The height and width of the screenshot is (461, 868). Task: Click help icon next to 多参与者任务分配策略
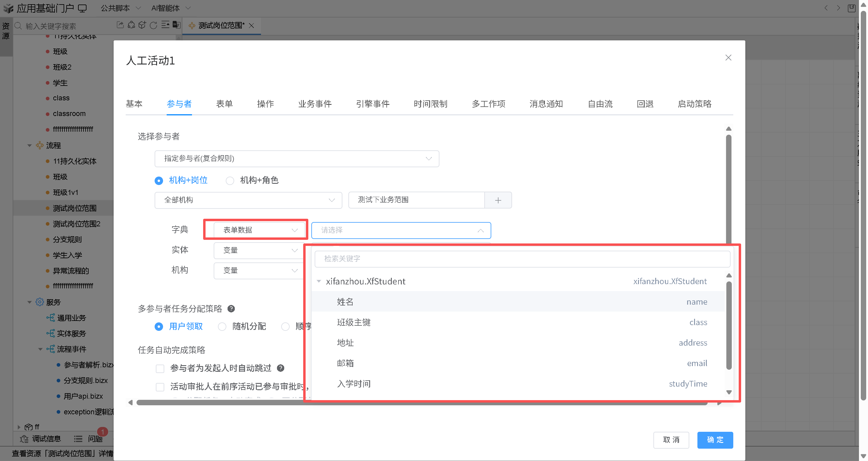tap(231, 309)
